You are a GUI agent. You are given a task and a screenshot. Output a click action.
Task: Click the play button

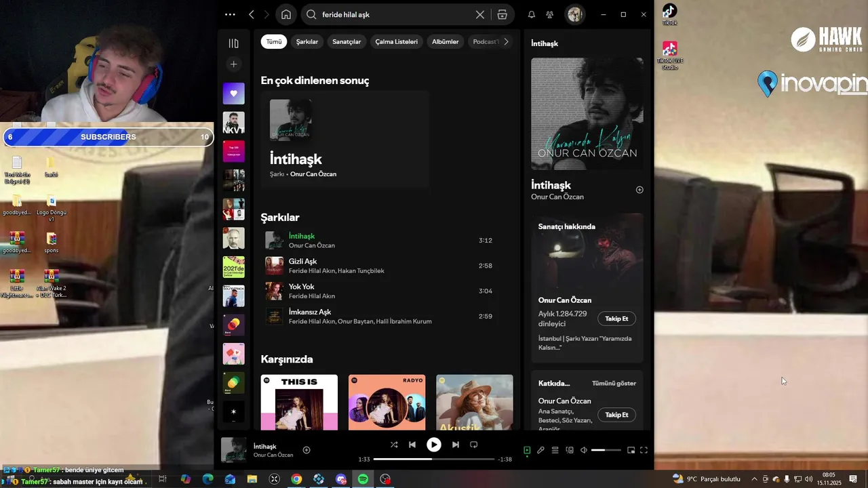[434, 445]
